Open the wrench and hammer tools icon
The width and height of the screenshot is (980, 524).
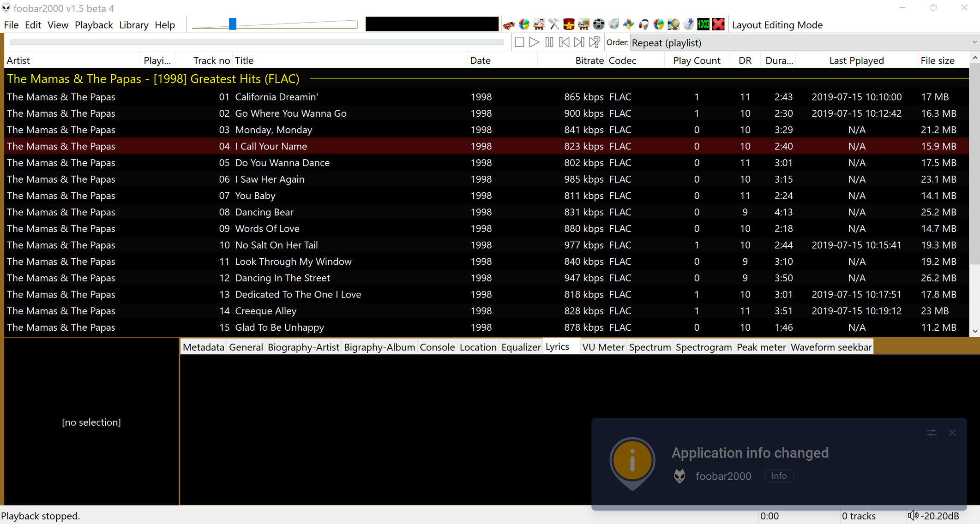point(554,24)
